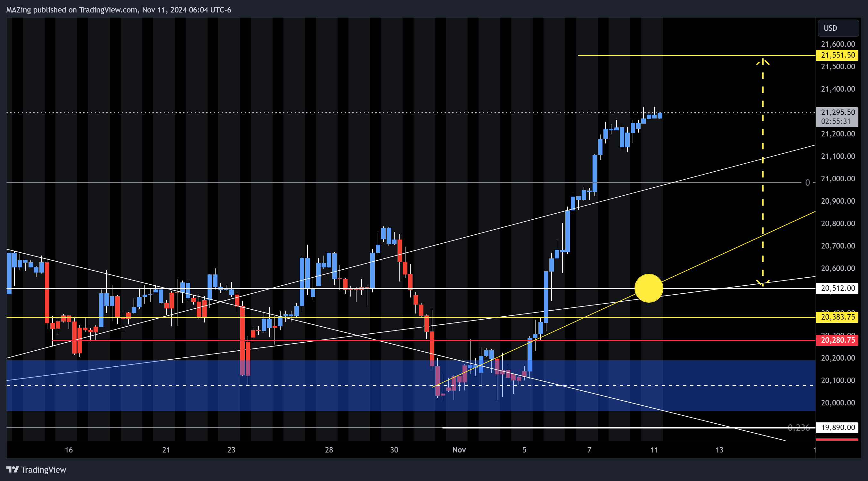Image resolution: width=868 pixels, height=481 pixels.
Task: Click the yellow 20,383.75 price label
Action: pos(837,317)
